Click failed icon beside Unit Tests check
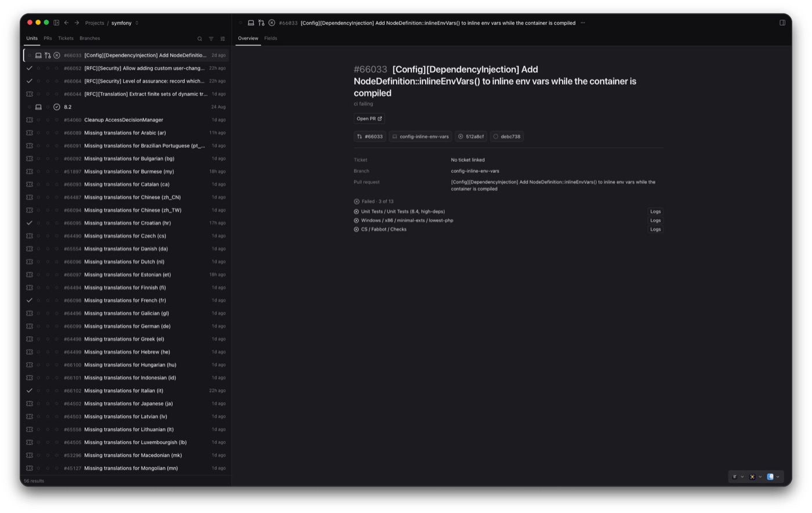 coord(356,212)
